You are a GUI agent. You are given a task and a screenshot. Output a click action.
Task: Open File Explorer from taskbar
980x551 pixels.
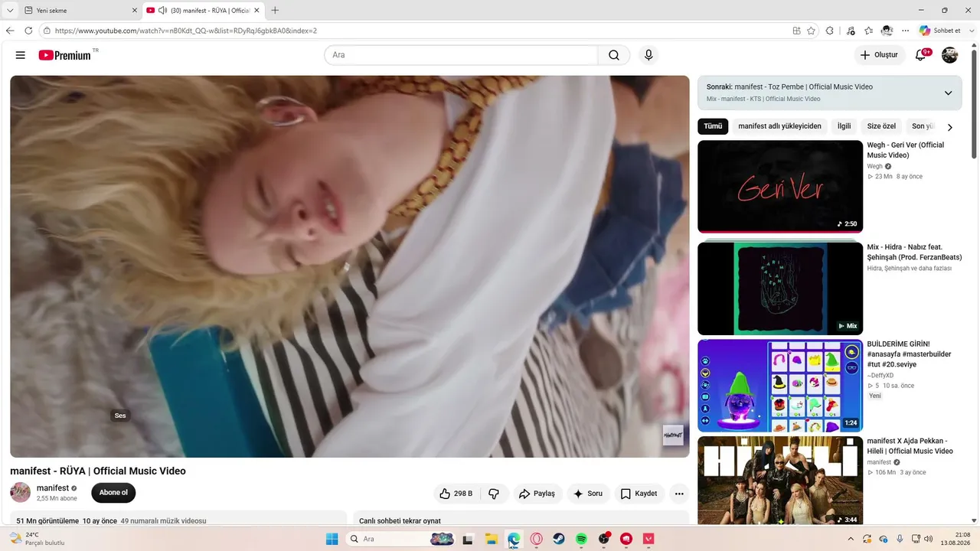[x=491, y=539]
